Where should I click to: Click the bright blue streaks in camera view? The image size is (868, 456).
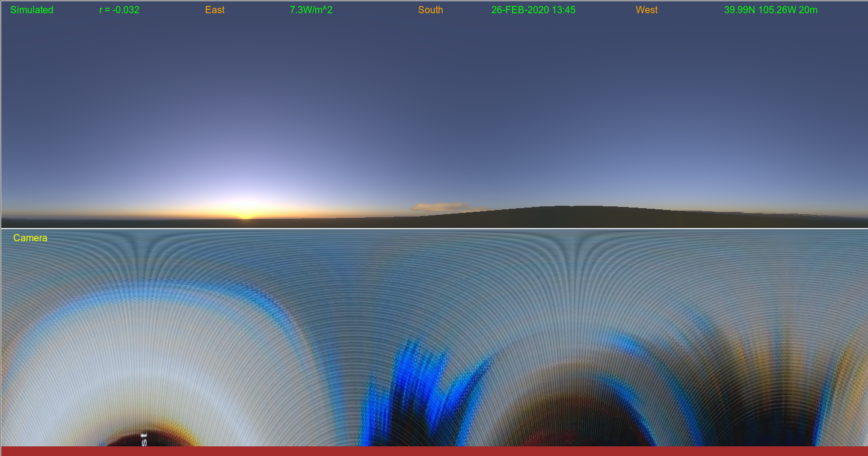coord(421,385)
